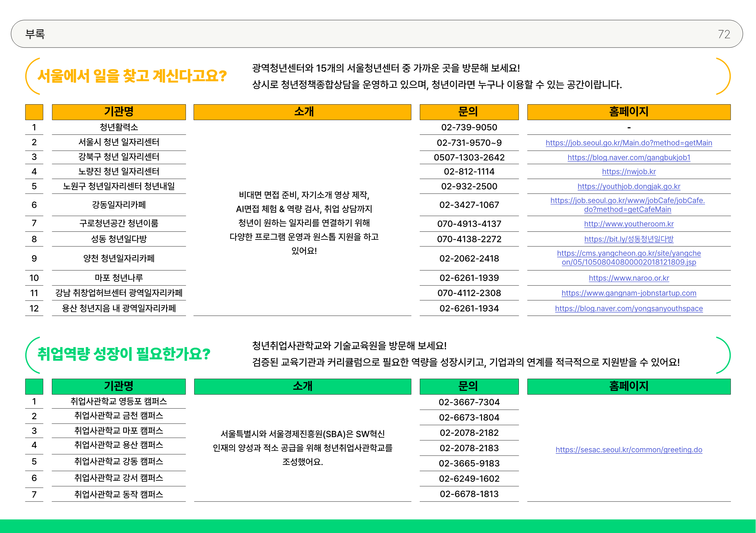Select the 성동 청년일다방 cell
This screenshot has width=756, height=533.
pyautogui.click(x=119, y=239)
